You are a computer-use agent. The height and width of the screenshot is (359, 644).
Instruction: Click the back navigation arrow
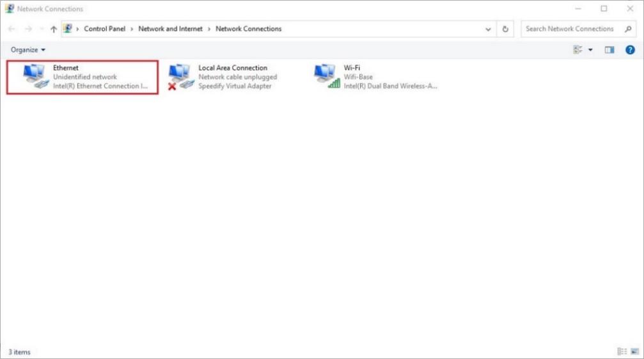point(12,29)
